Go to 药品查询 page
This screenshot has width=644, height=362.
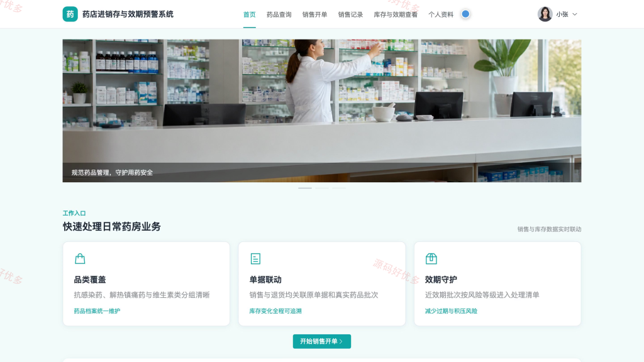(279, 14)
